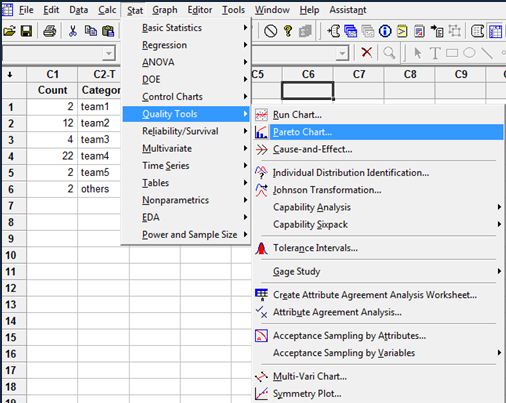
Task: Click the Count value 22
Action: point(52,156)
